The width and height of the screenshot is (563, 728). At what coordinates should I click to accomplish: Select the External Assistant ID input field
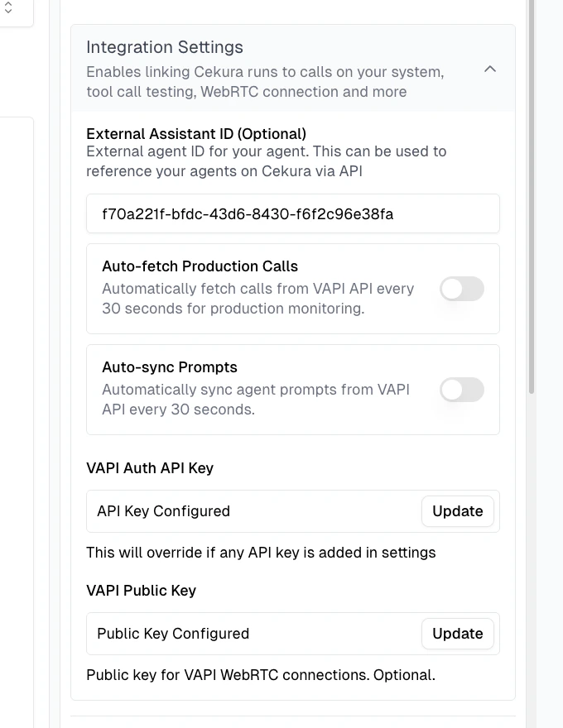[x=293, y=213]
